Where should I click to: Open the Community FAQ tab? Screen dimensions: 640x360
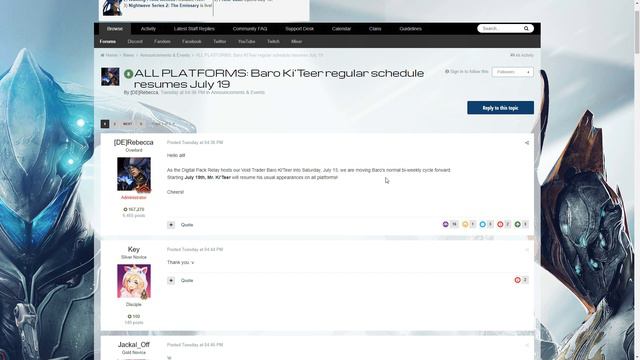point(250,29)
